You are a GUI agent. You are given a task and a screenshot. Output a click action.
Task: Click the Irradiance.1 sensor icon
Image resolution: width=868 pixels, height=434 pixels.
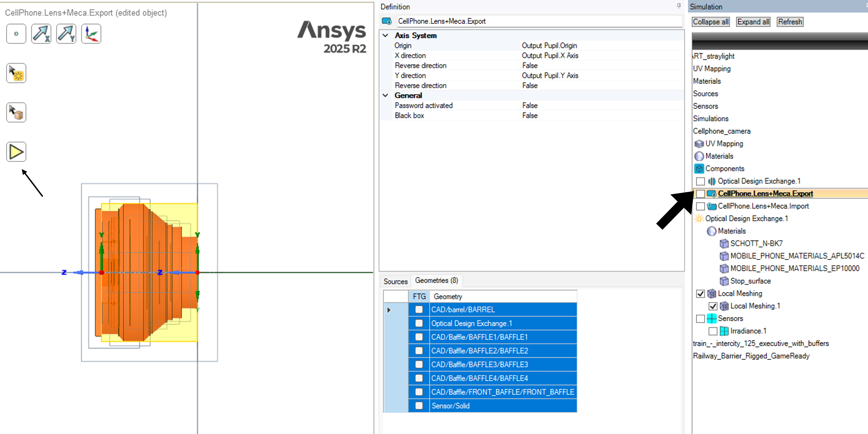tap(724, 331)
